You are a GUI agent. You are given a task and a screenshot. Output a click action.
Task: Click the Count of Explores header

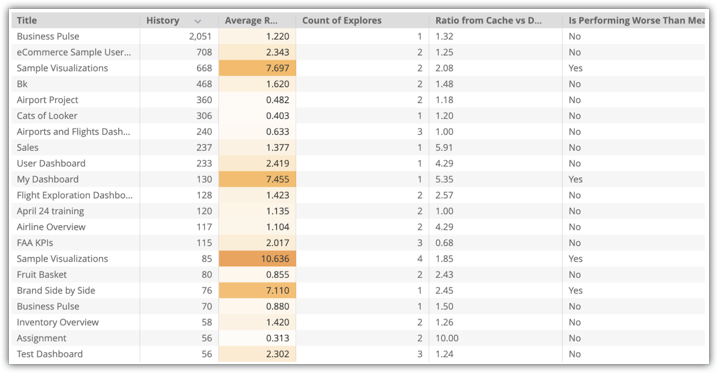click(342, 21)
